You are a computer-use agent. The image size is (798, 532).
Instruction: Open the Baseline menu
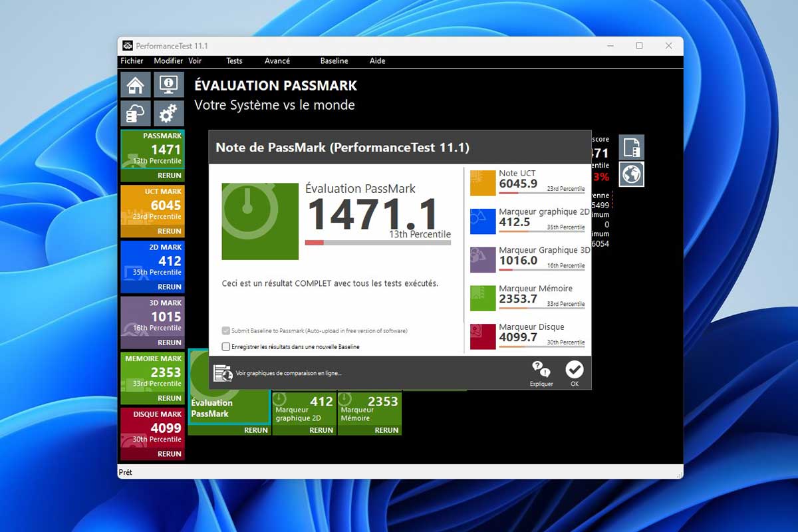[334, 61]
